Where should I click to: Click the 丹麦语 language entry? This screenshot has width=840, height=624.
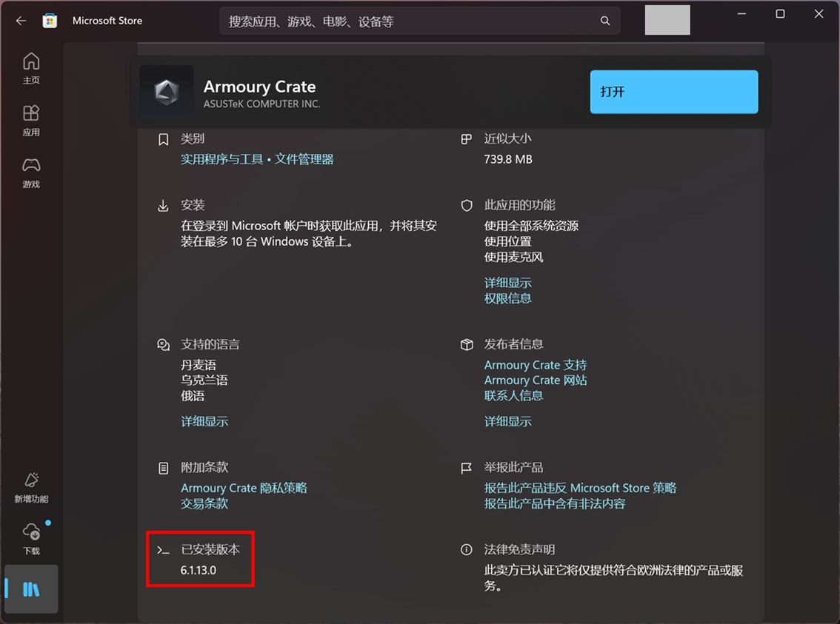tap(199, 365)
